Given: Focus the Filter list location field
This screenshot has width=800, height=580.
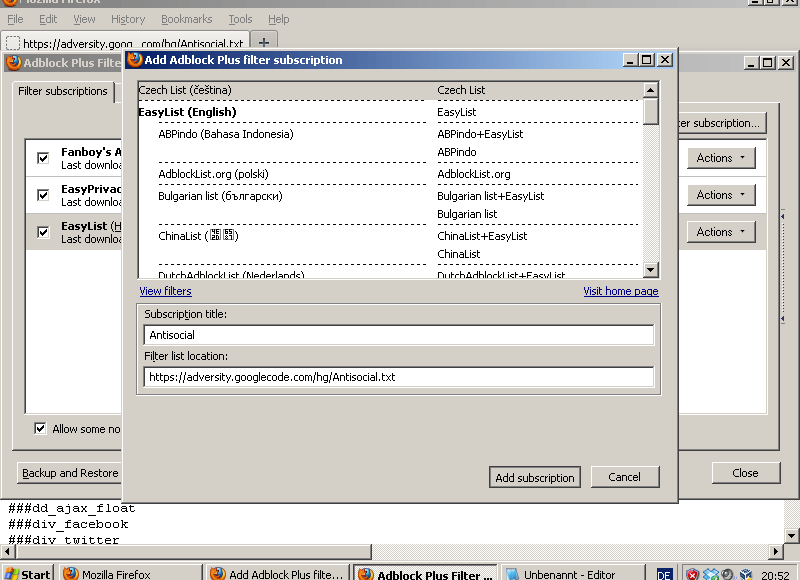Looking at the screenshot, I should click(x=398, y=377).
